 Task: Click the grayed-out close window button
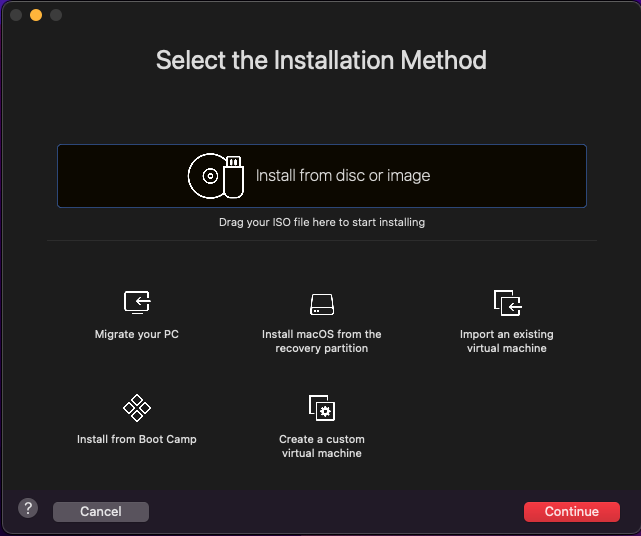point(16,15)
